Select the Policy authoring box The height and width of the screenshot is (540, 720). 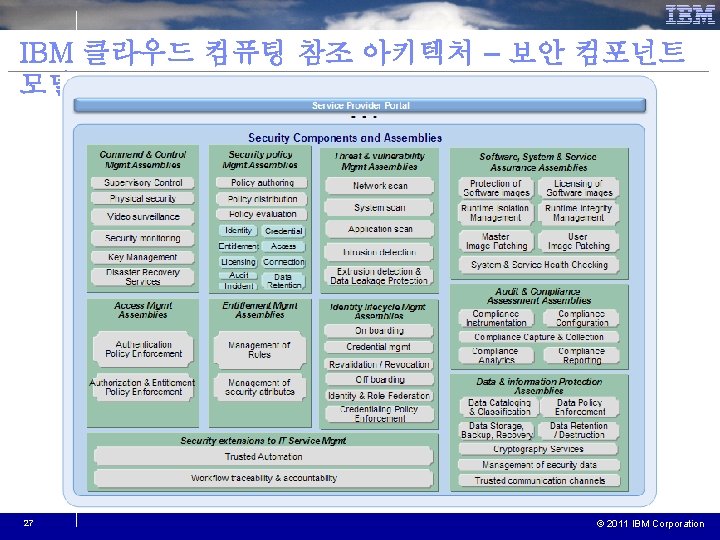click(x=262, y=183)
